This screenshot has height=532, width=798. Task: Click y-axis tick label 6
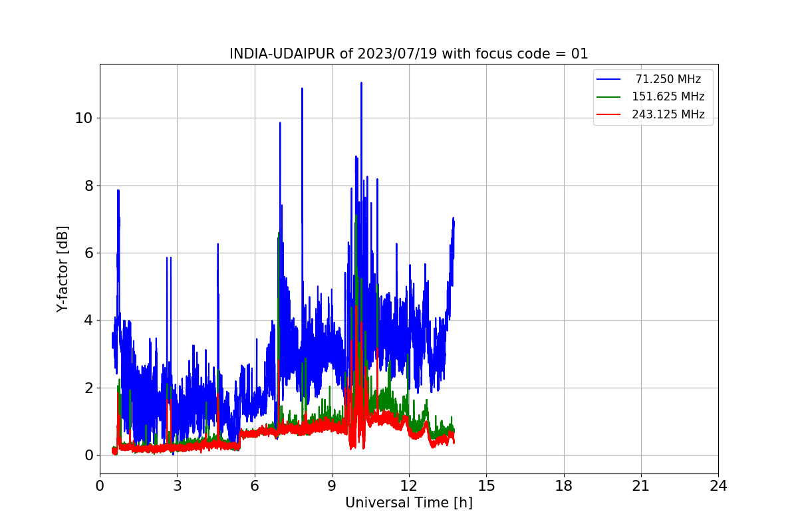pos(89,253)
